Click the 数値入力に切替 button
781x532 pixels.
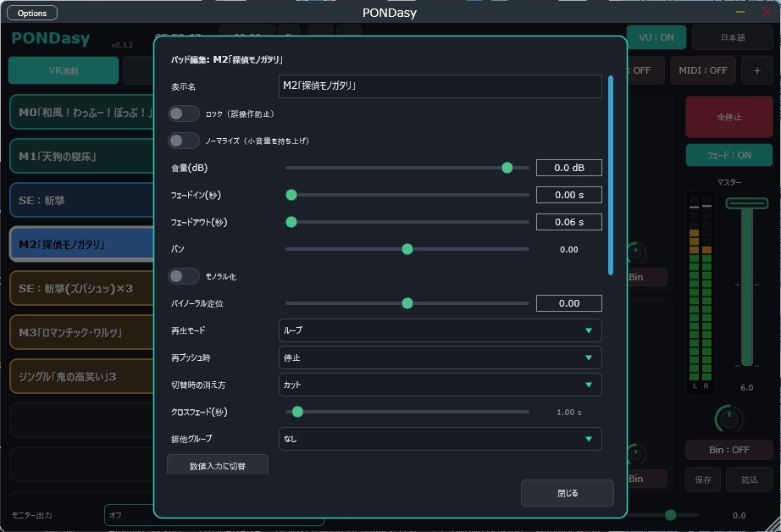(218, 465)
